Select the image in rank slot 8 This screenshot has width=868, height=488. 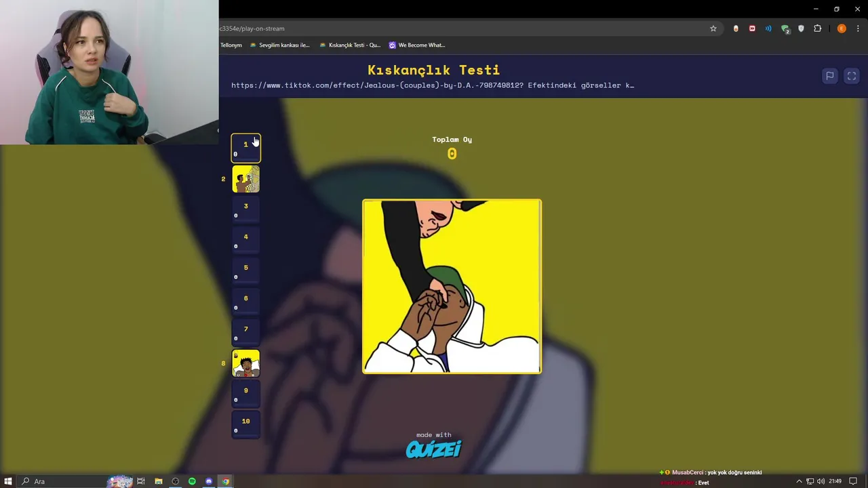tap(245, 363)
